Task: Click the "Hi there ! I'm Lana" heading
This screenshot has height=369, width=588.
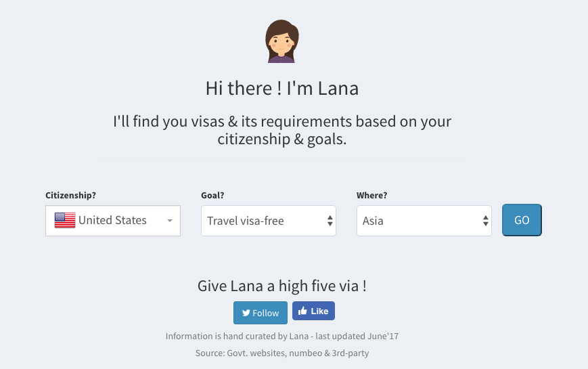Action: click(x=281, y=89)
